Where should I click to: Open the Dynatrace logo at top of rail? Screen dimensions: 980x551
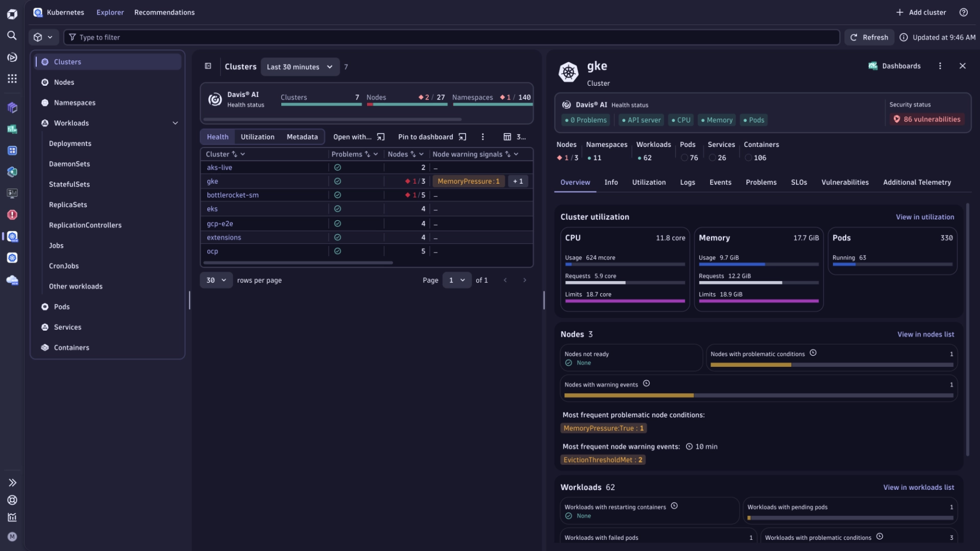click(12, 14)
